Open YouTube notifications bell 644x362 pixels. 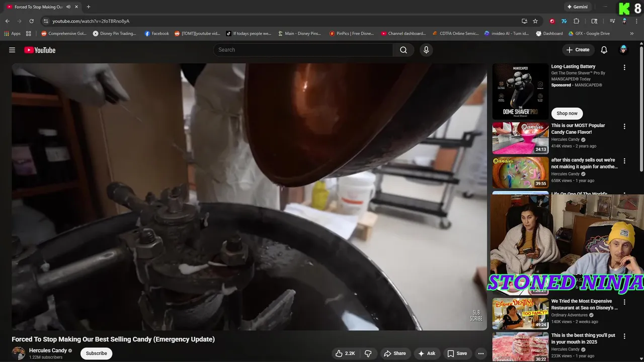pos(604,50)
